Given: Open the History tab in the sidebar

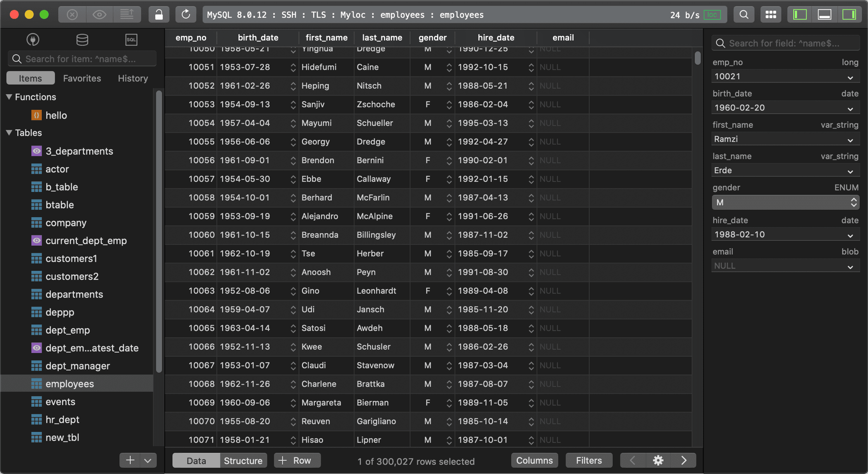Looking at the screenshot, I should coord(133,78).
